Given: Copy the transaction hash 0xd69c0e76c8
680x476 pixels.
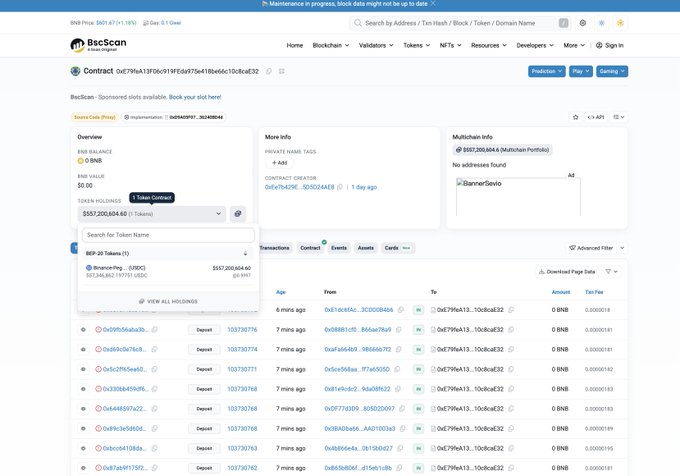Looking at the screenshot, I should [x=155, y=349].
